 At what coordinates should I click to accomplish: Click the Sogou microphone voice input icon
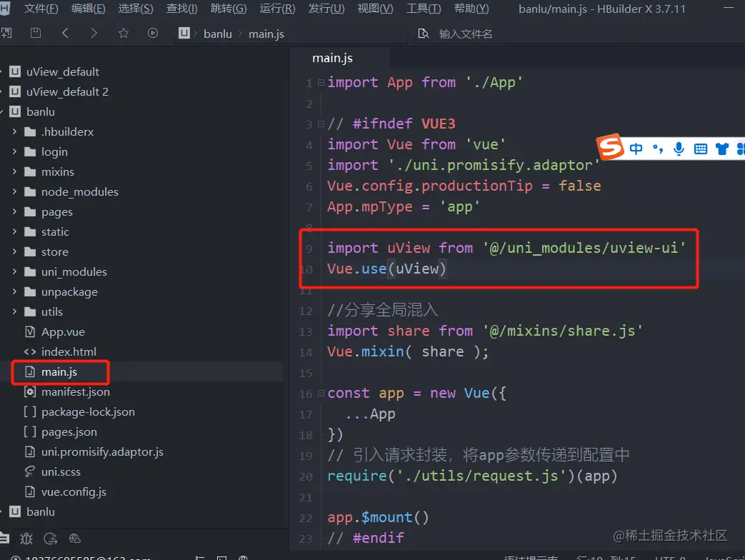tap(679, 149)
